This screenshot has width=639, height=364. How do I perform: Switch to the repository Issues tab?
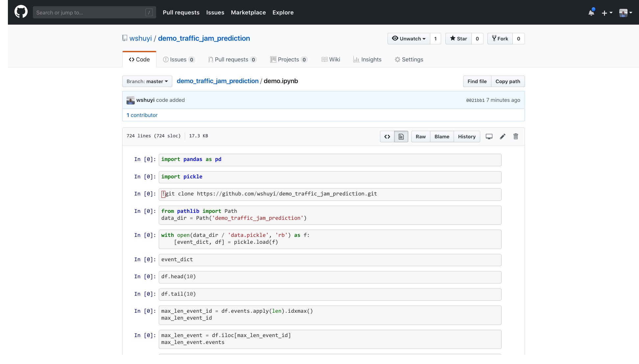click(179, 59)
